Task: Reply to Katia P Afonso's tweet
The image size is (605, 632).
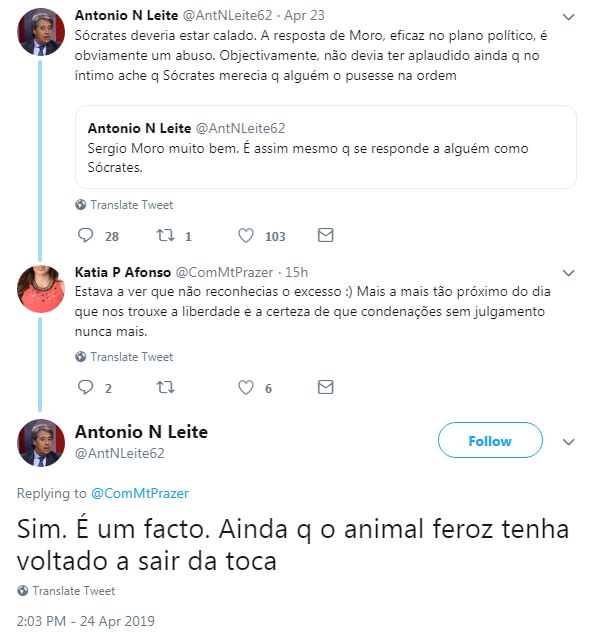Action: [85, 388]
